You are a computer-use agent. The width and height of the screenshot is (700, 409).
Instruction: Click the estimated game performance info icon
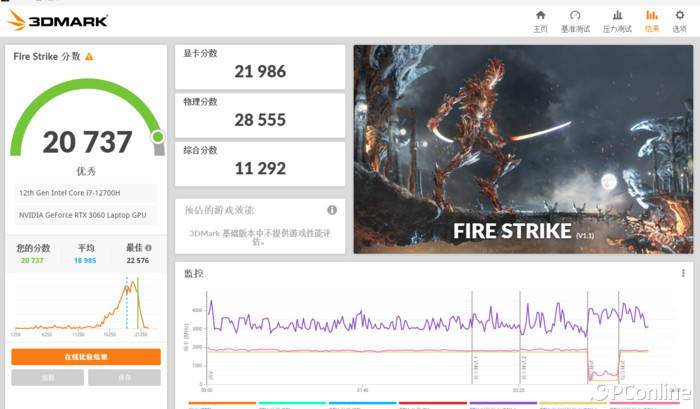(332, 210)
